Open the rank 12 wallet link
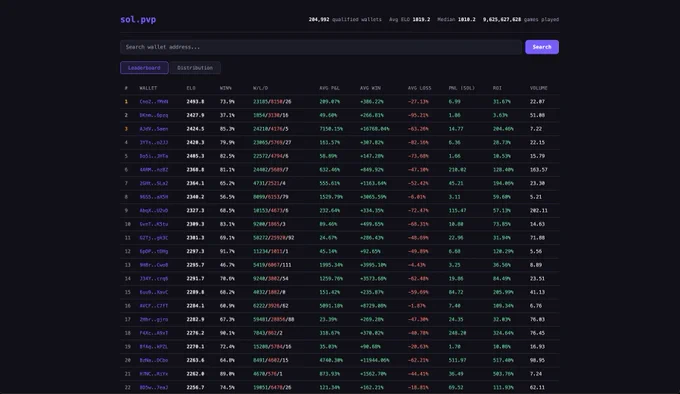 pyautogui.click(x=154, y=251)
